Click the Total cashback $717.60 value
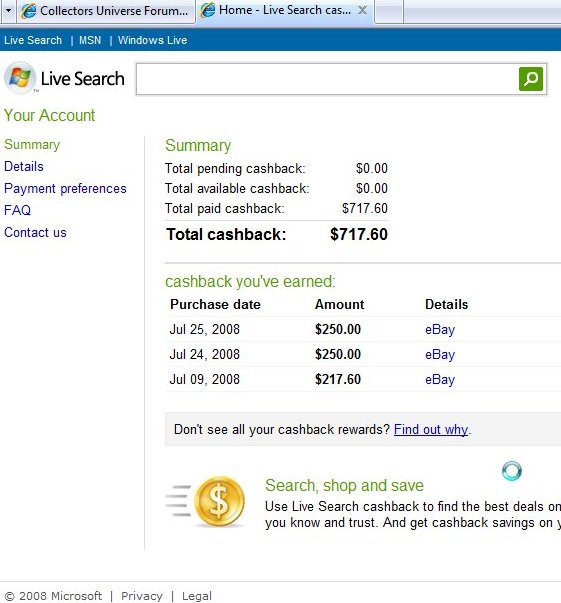This screenshot has height=603, width=561. (359, 234)
